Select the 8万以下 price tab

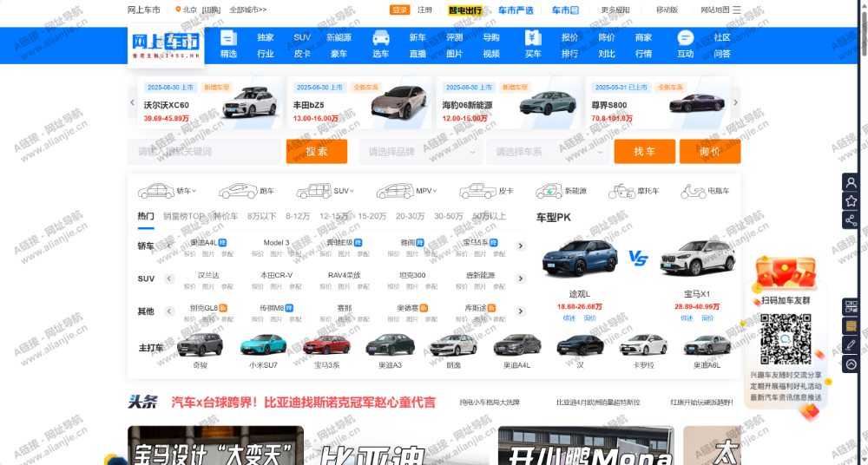click(x=262, y=216)
